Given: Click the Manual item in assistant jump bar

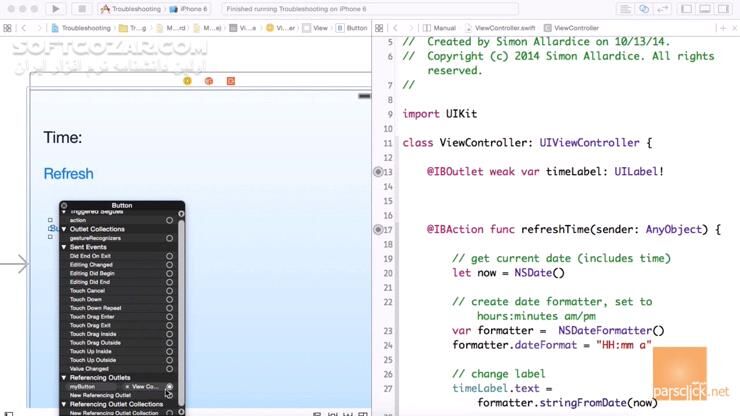Looking at the screenshot, I should coord(444,28).
